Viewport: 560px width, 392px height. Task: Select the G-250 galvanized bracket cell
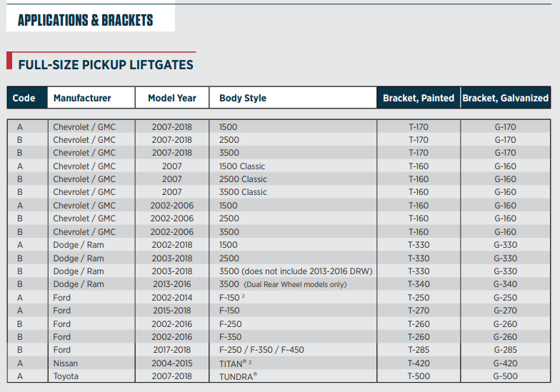(x=506, y=297)
